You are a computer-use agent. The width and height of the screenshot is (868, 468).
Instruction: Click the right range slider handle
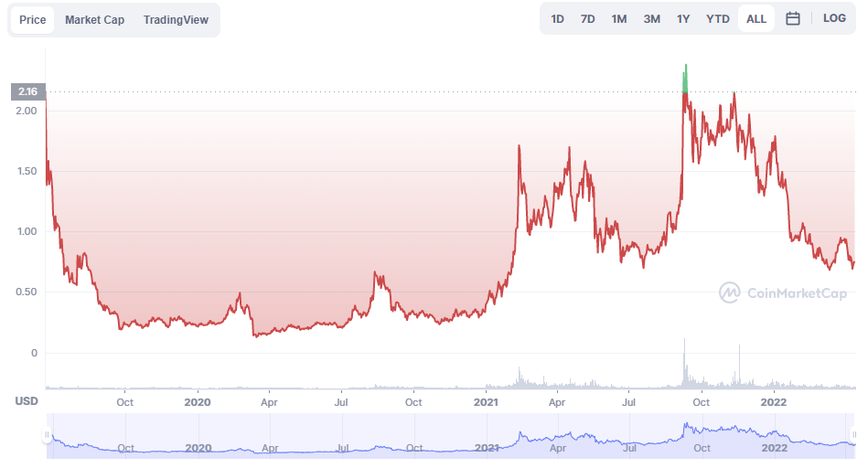[854, 435]
